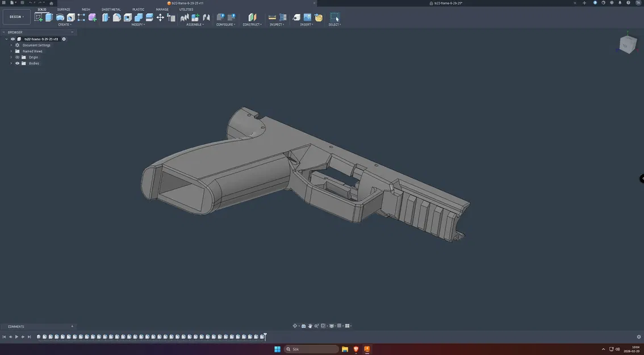The width and height of the screenshot is (644, 355).
Task: Click the timeline end marker
Action: click(x=265, y=336)
